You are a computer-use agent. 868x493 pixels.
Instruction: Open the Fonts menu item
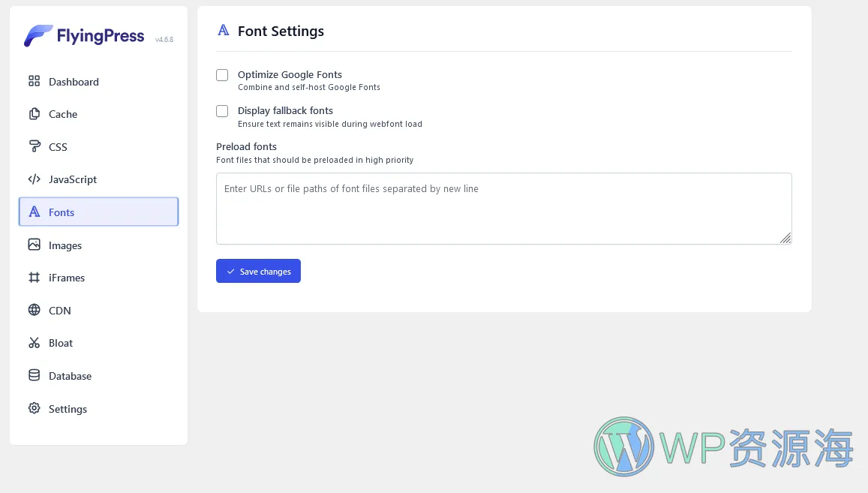coord(98,212)
